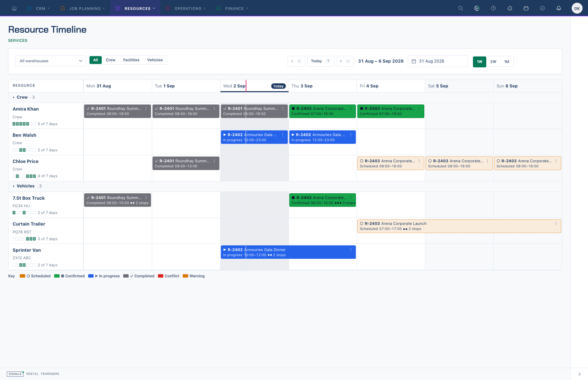588x380 pixels.
Task: Open the All warehouses dropdown
Action: click(x=51, y=61)
